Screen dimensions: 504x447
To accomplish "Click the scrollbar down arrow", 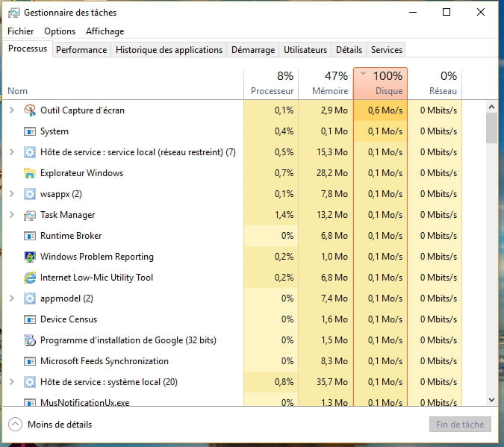I will [491, 400].
